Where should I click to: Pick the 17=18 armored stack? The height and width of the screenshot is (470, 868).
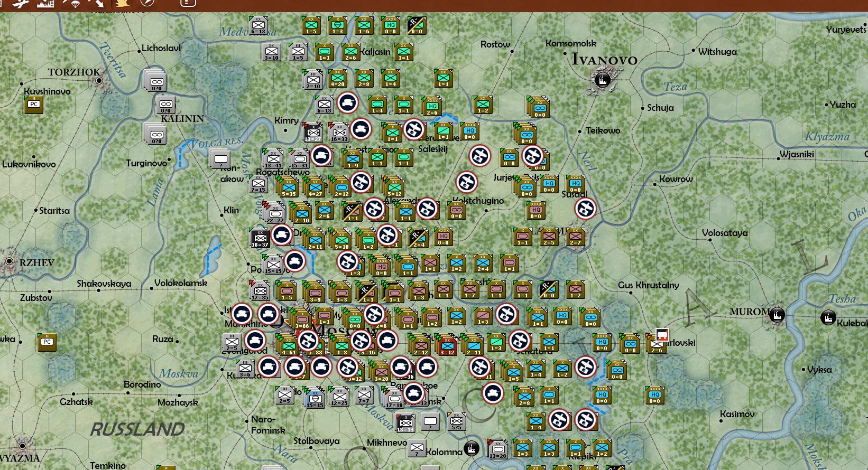click(x=394, y=397)
